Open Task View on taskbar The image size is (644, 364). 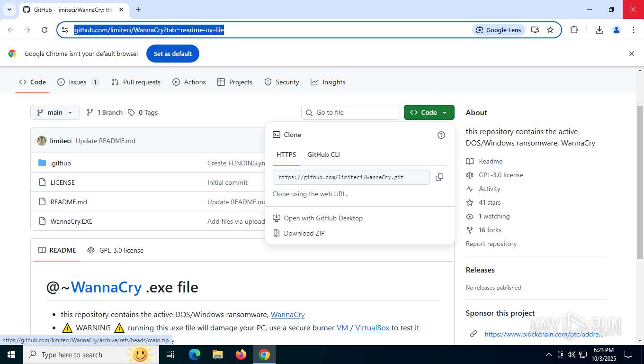click(x=171, y=355)
